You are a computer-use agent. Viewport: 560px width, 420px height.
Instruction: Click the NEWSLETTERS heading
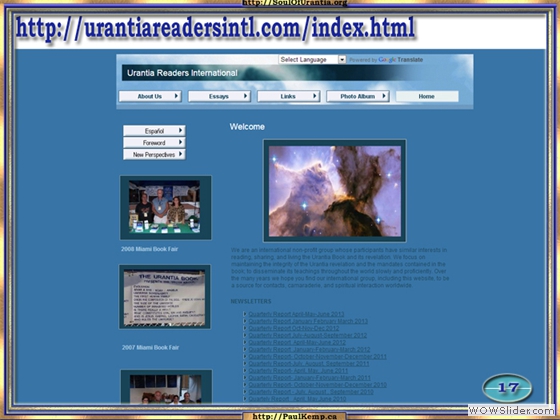(x=251, y=301)
